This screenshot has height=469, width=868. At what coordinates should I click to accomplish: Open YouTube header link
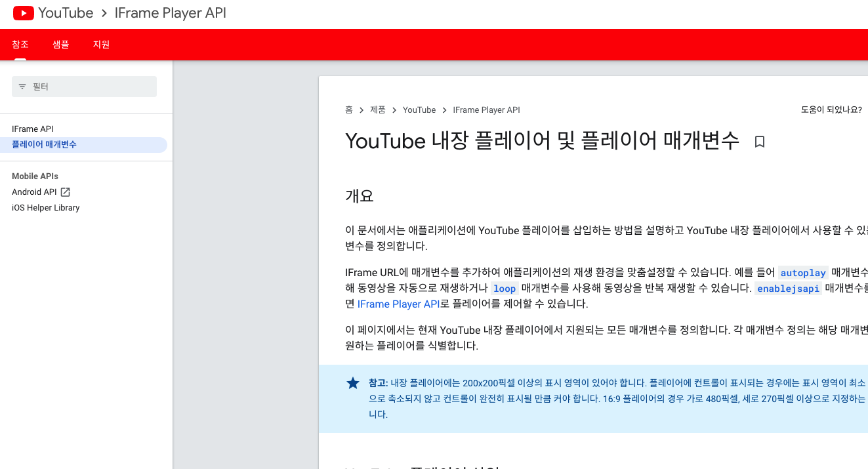click(x=66, y=13)
